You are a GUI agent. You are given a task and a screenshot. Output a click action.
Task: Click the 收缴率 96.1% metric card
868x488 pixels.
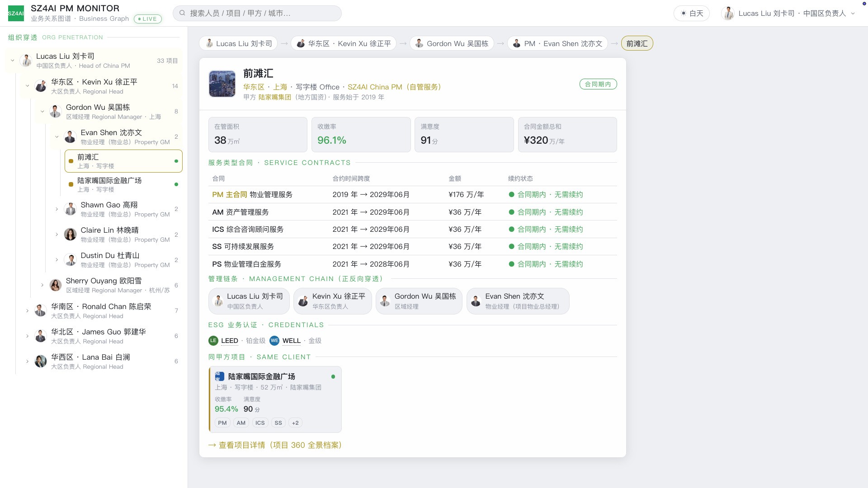pyautogui.click(x=361, y=135)
